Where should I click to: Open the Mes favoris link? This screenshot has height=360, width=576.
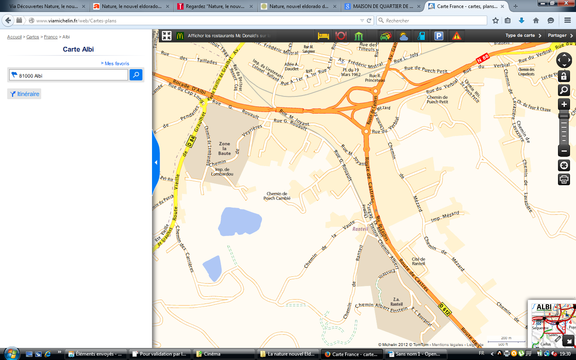click(115, 64)
